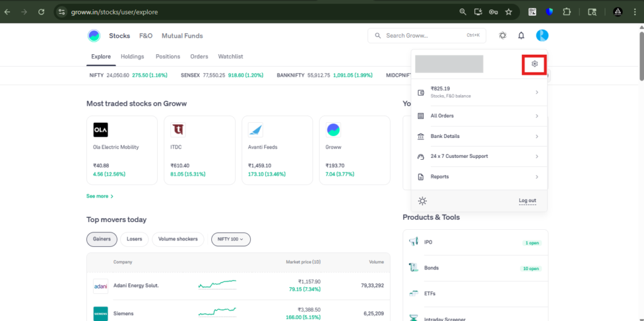Click the Log out link
Screen dimensions: 644x321
click(x=527, y=201)
